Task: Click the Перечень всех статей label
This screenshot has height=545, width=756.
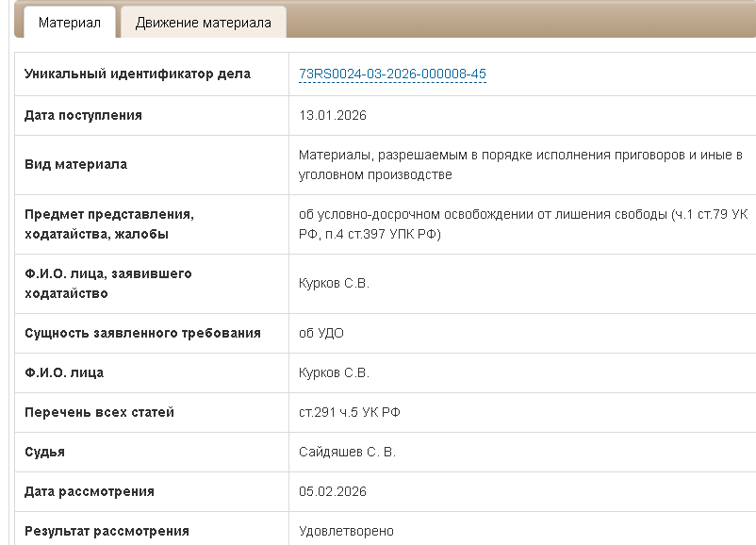Action: [99, 412]
